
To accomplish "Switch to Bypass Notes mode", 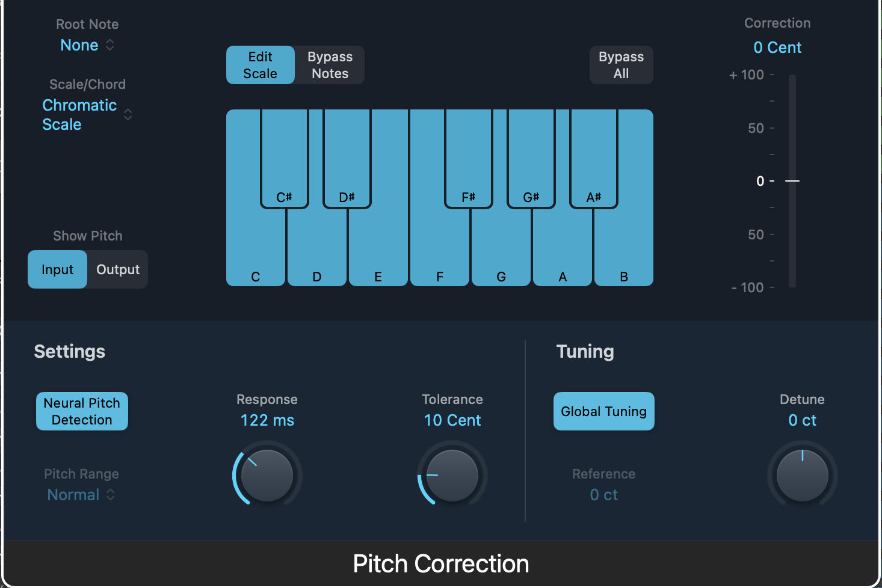I will point(330,65).
